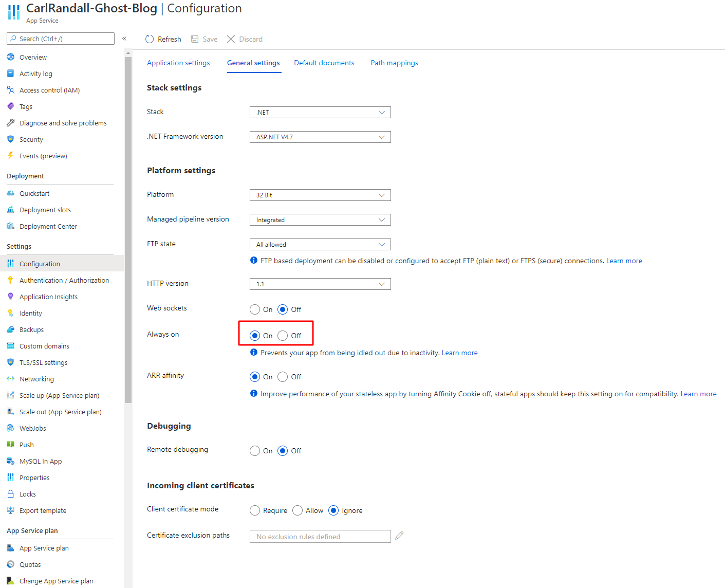Click the Backups cloud icon

point(10,329)
